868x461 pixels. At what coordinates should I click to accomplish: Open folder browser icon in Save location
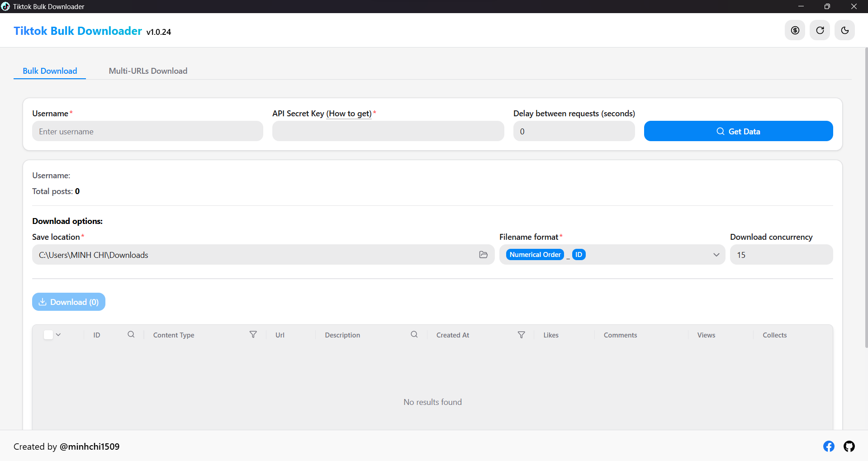click(483, 255)
